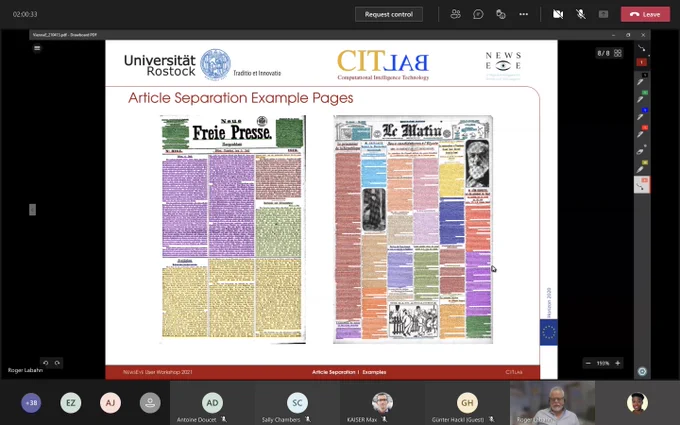Image resolution: width=680 pixels, height=425 pixels.
Task: Click the page counter 8/8
Action: [603, 53]
